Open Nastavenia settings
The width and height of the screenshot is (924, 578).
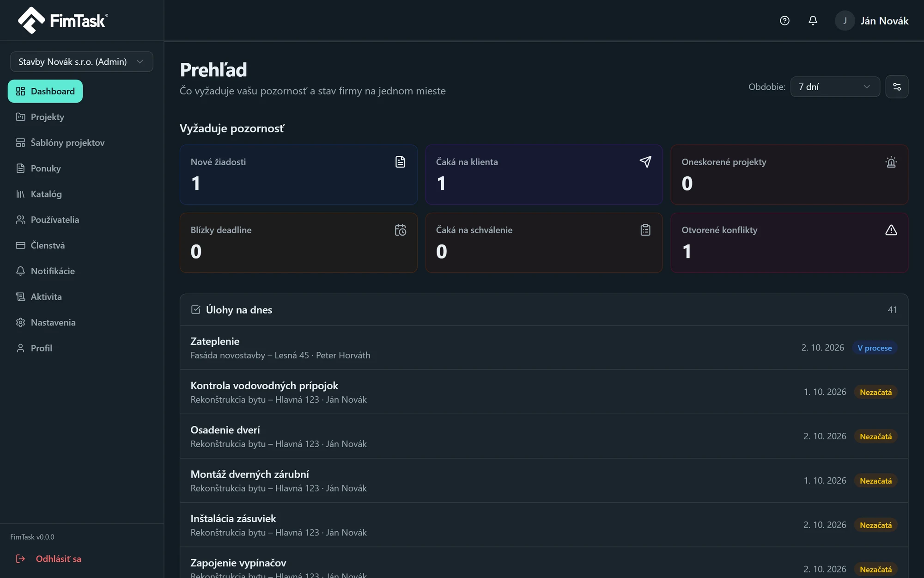(x=46, y=322)
